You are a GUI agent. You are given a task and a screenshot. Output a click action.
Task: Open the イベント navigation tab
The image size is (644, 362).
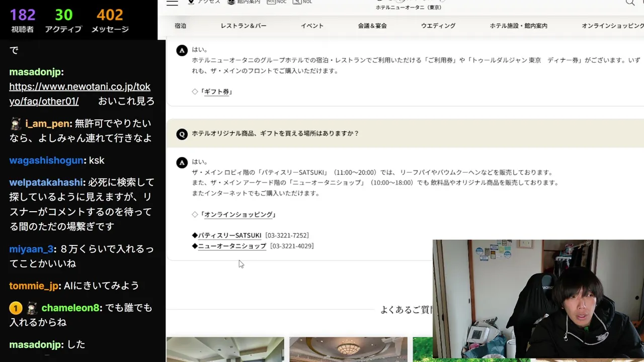pos(312,26)
